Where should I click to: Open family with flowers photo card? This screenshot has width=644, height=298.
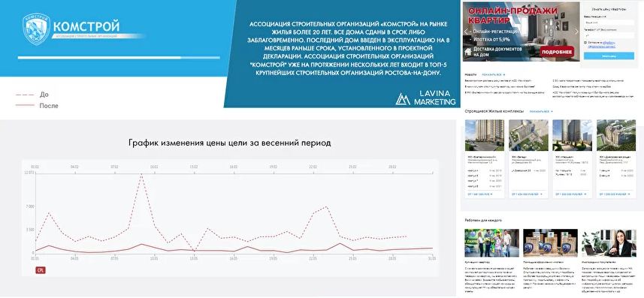point(491,243)
